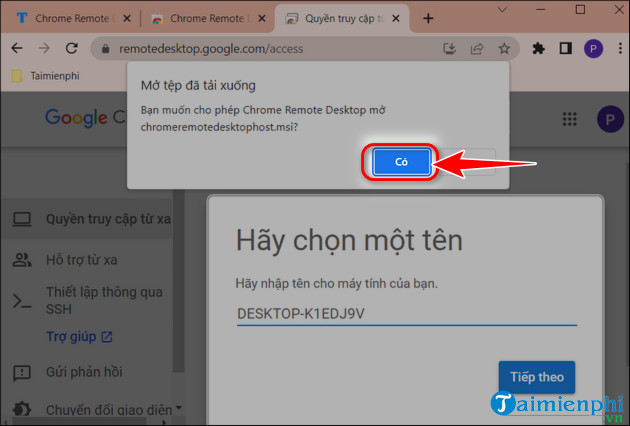Open the Trợ giúp help link
630x426 pixels.
79,336
